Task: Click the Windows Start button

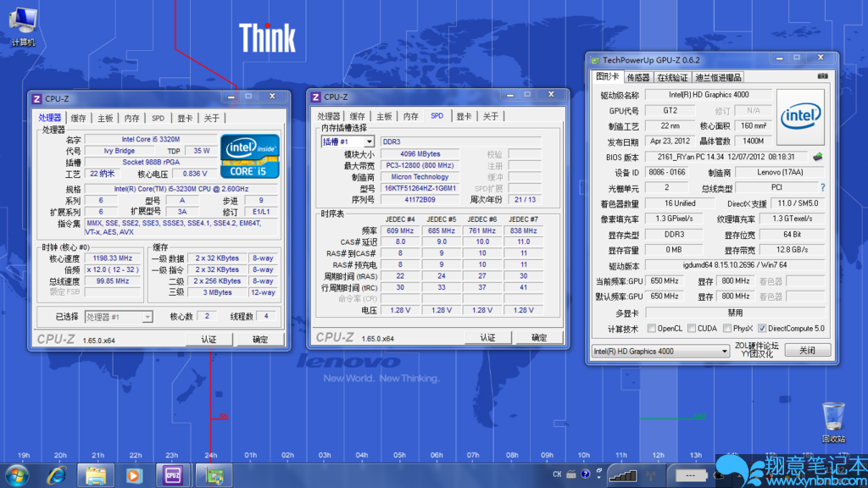Action: click(x=17, y=474)
